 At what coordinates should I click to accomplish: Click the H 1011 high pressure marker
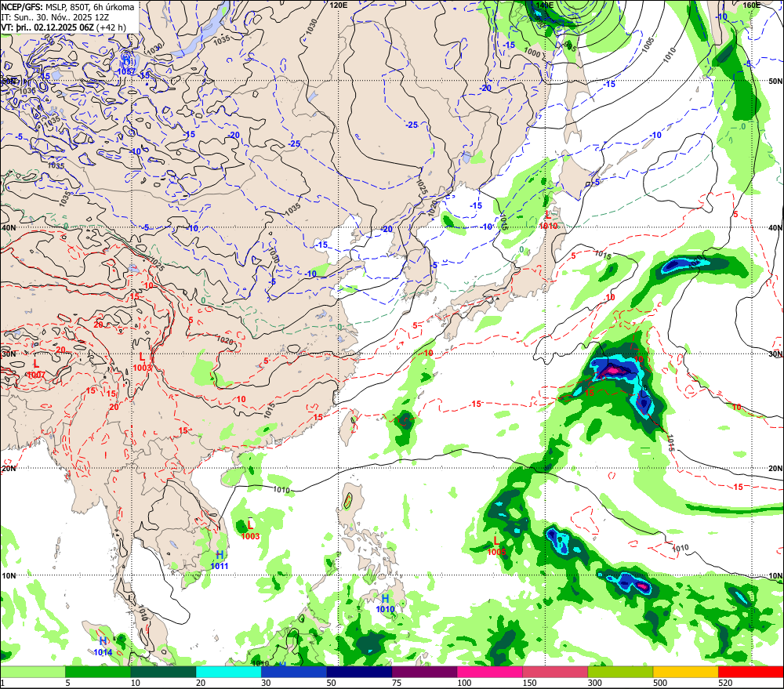point(220,560)
